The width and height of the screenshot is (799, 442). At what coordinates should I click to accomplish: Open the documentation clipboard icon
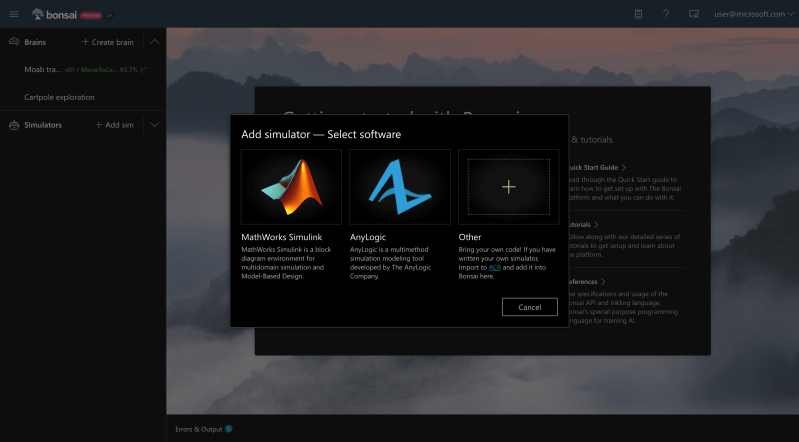point(638,14)
